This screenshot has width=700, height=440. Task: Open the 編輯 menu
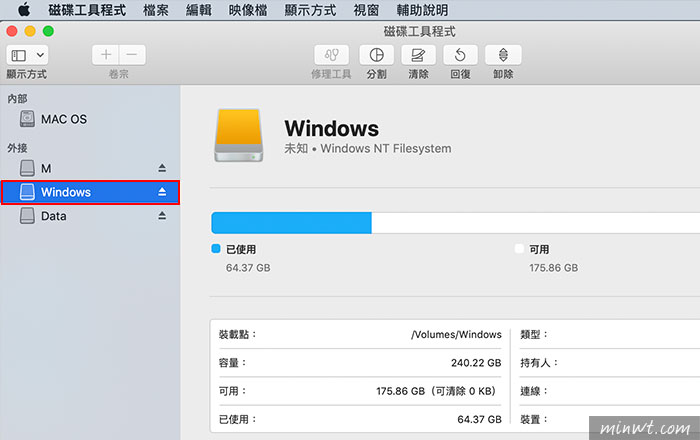click(199, 10)
